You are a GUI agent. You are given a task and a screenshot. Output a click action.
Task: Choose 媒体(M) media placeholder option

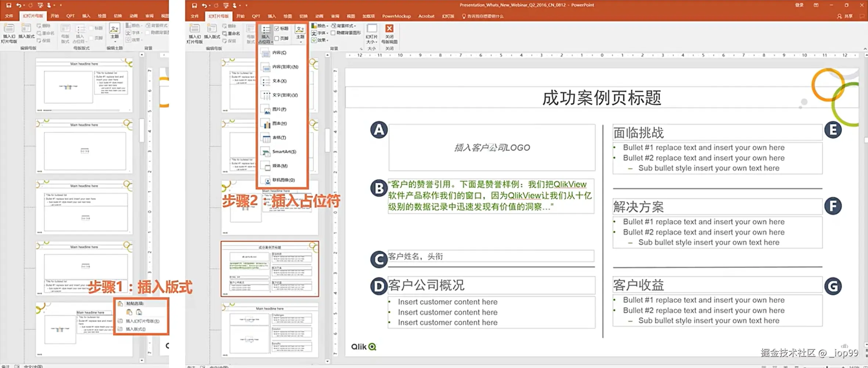282,166
